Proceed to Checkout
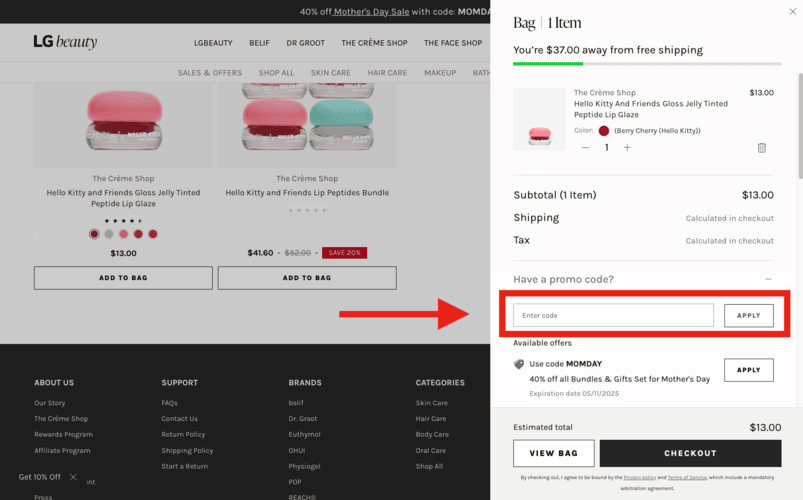Image resolution: width=803 pixels, height=500 pixels. point(690,453)
